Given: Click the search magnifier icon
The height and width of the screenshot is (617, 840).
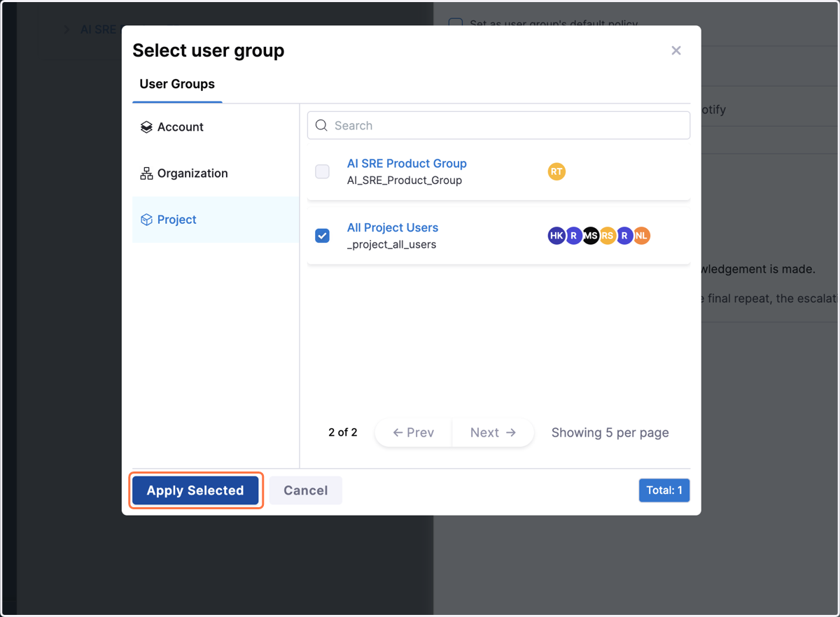Looking at the screenshot, I should pos(321,125).
